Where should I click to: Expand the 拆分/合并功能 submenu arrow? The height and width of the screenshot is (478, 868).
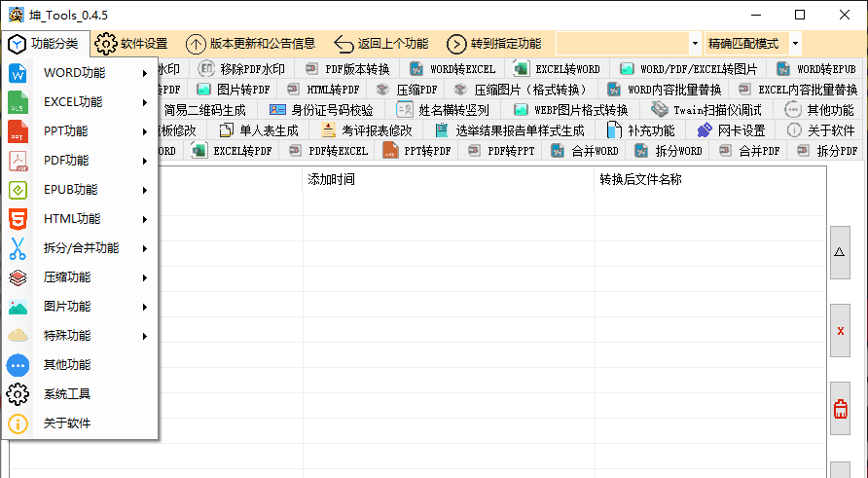tap(144, 248)
